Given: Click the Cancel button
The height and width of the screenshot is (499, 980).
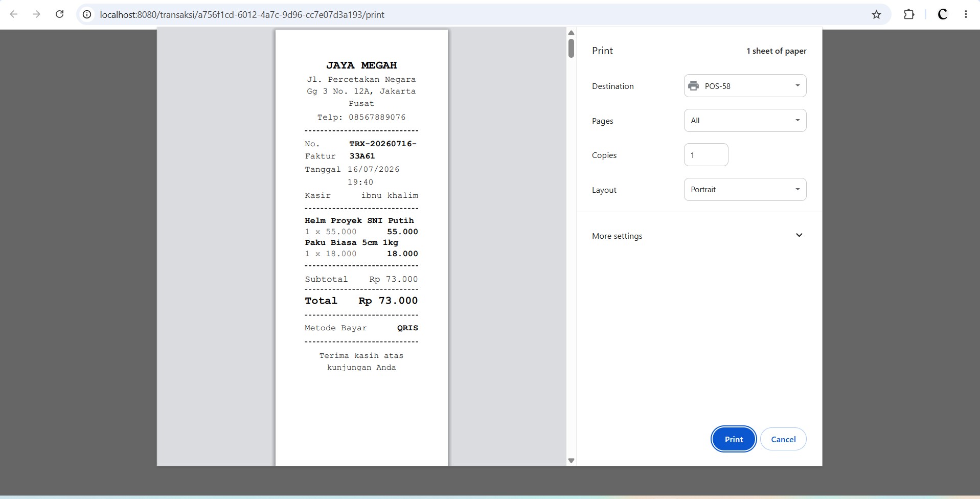Looking at the screenshot, I should tap(783, 439).
